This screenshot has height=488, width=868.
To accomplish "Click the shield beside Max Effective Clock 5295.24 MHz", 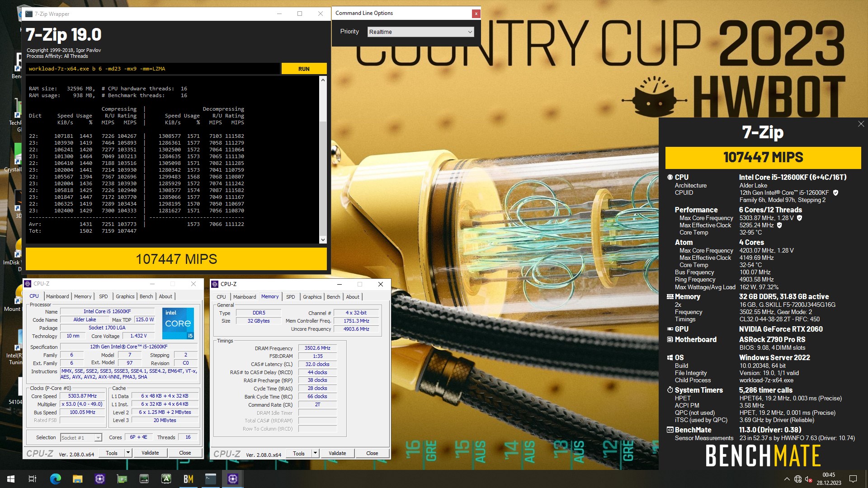I will click(779, 225).
